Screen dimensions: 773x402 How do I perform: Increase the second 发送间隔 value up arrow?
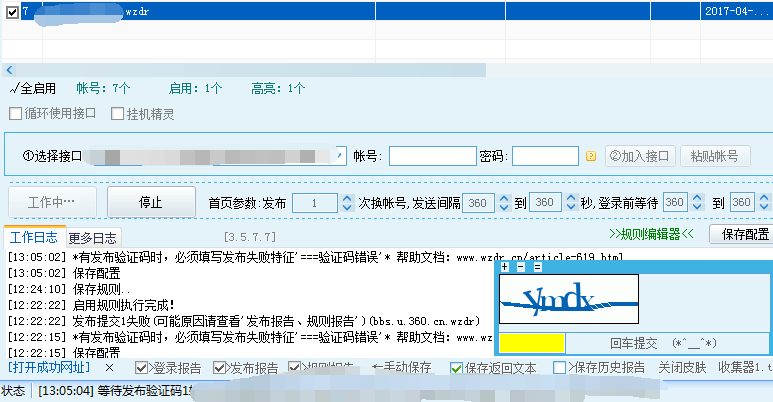tap(571, 198)
